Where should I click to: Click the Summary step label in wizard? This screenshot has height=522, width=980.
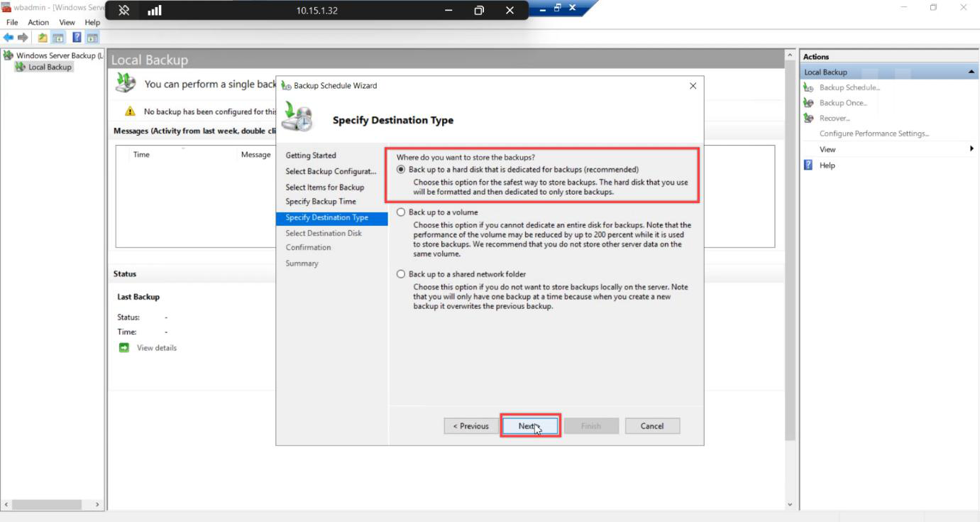302,263
